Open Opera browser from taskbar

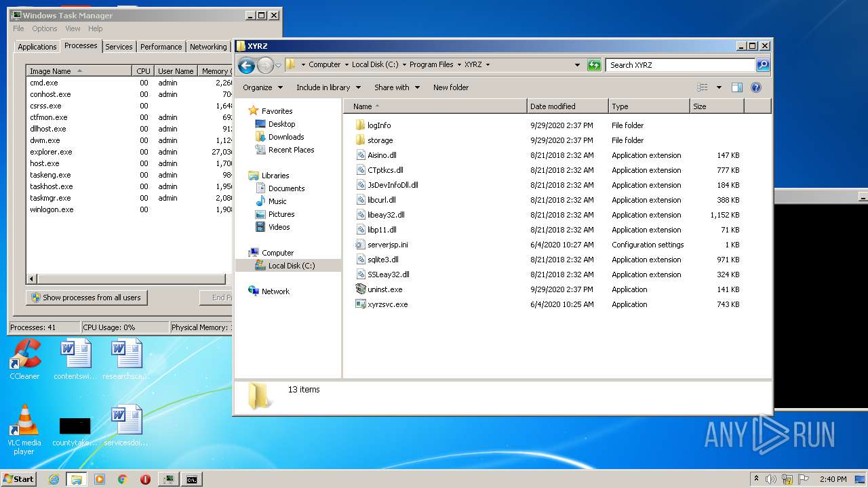[145, 479]
